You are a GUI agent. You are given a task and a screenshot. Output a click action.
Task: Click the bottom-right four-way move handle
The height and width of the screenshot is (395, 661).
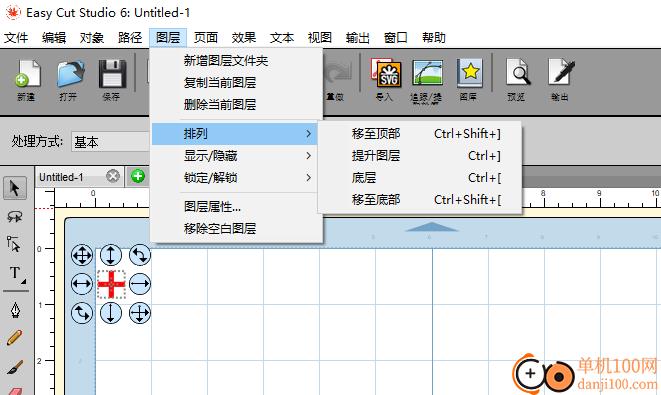pos(140,313)
